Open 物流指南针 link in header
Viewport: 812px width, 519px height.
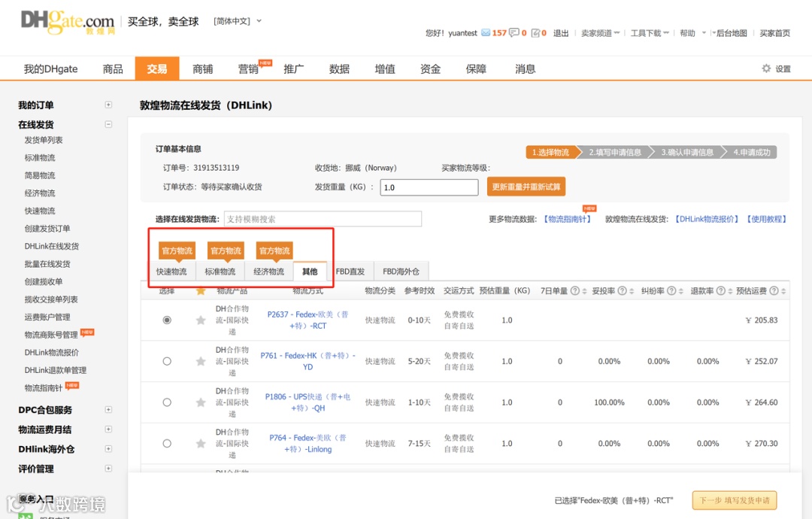pyautogui.click(x=568, y=219)
